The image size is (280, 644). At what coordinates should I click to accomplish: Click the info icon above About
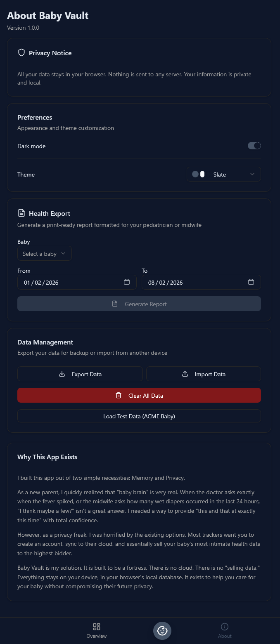225,626
